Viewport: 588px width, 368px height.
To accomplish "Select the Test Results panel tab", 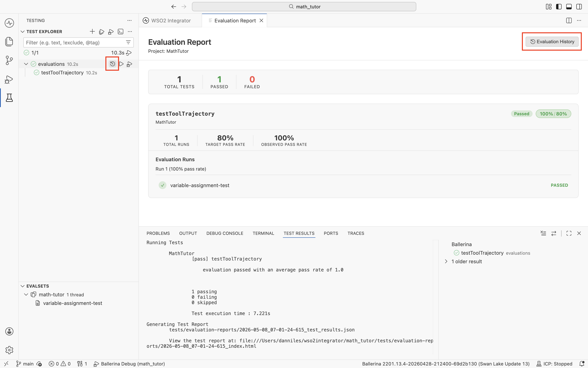I will coord(299,233).
